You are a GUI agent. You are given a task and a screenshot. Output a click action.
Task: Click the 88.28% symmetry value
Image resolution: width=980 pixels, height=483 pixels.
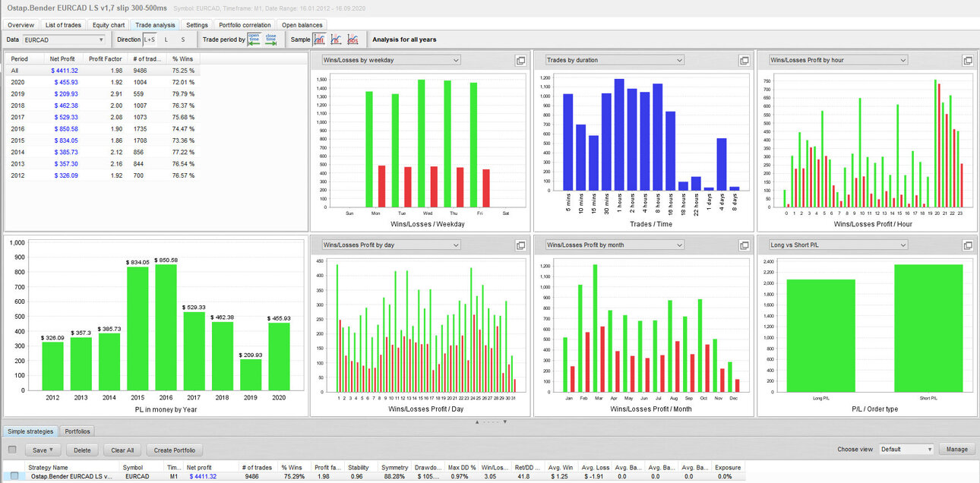coord(395,476)
